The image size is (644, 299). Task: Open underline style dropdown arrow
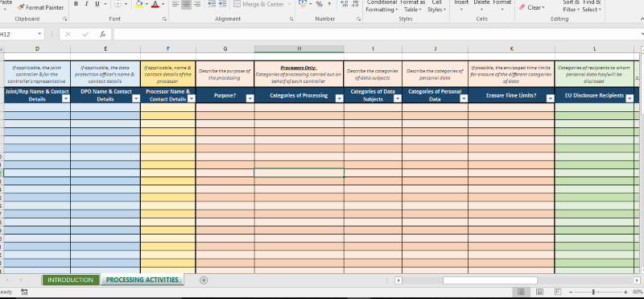105,4
